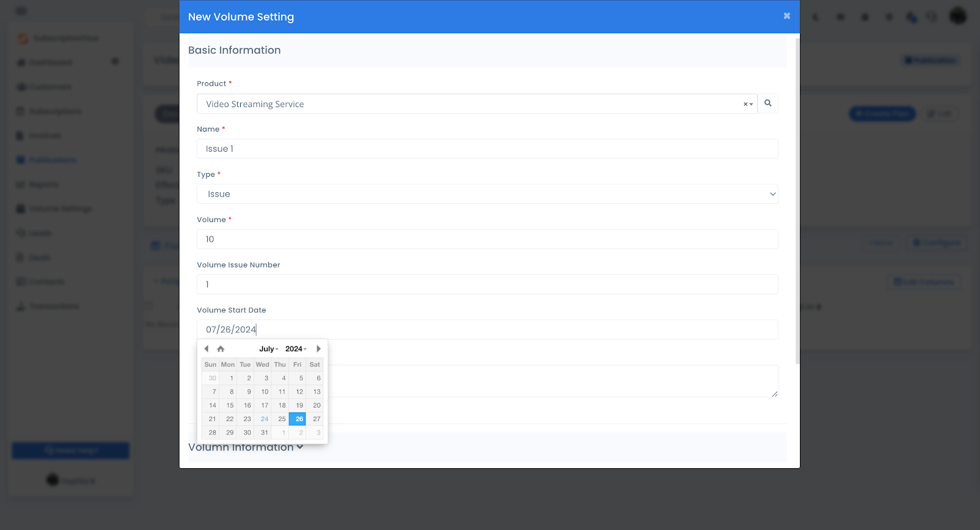Open the Type dropdown showing Issue

(487, 194)
